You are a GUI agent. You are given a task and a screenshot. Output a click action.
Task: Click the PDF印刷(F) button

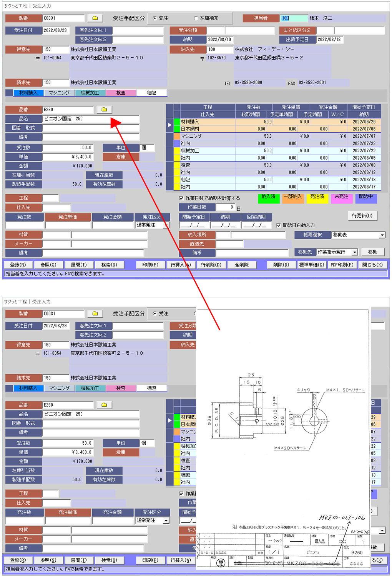tap(342, 265)
